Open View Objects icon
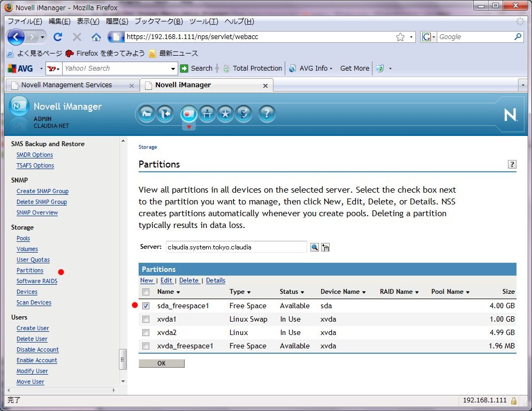This screenshot has height=411, width=532. [207, 113]
